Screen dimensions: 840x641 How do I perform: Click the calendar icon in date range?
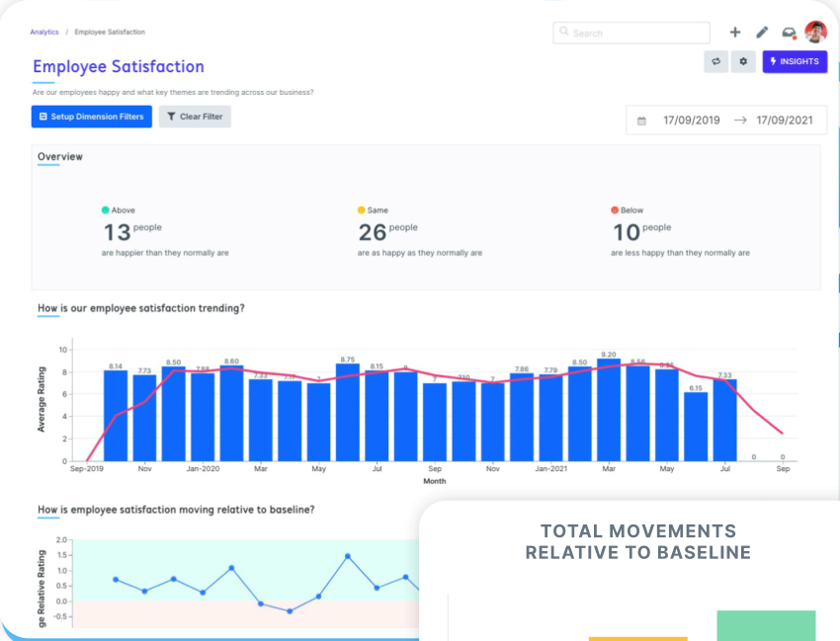click(x=641, y=120)
